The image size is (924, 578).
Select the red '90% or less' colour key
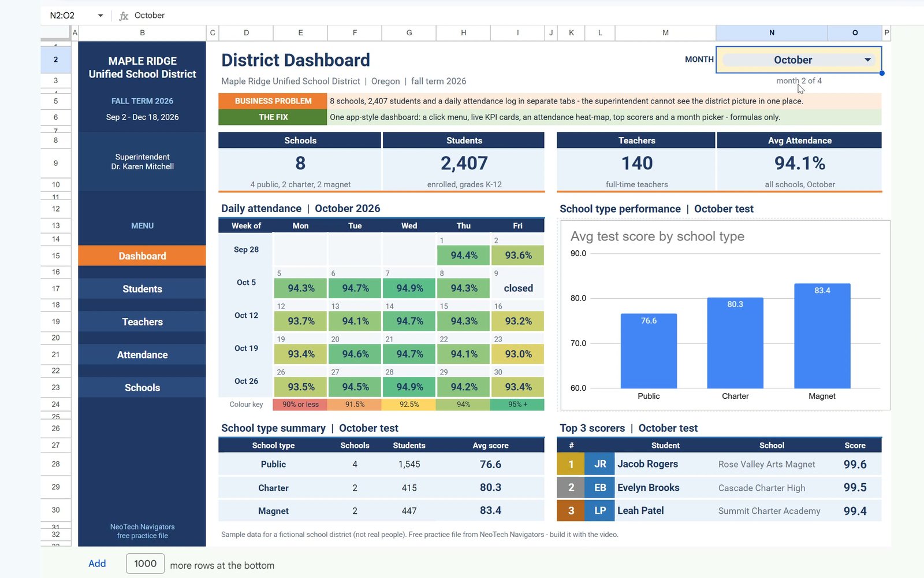click(x=300, y=405)
